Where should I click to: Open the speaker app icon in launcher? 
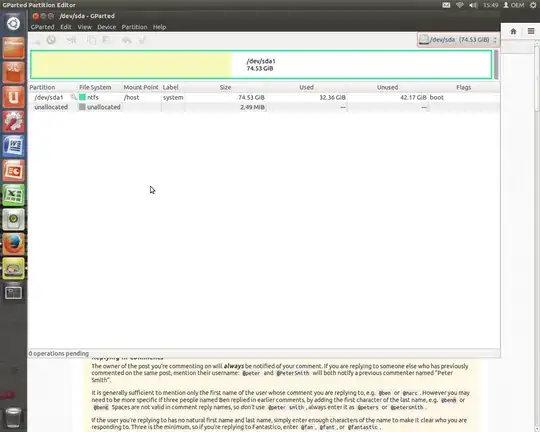(13, 219)
